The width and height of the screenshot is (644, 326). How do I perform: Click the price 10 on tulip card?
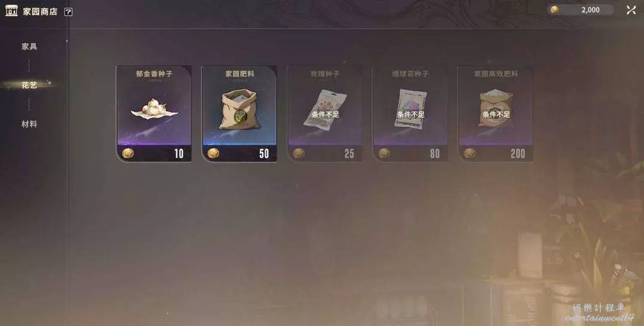click(x=179, y=154)
